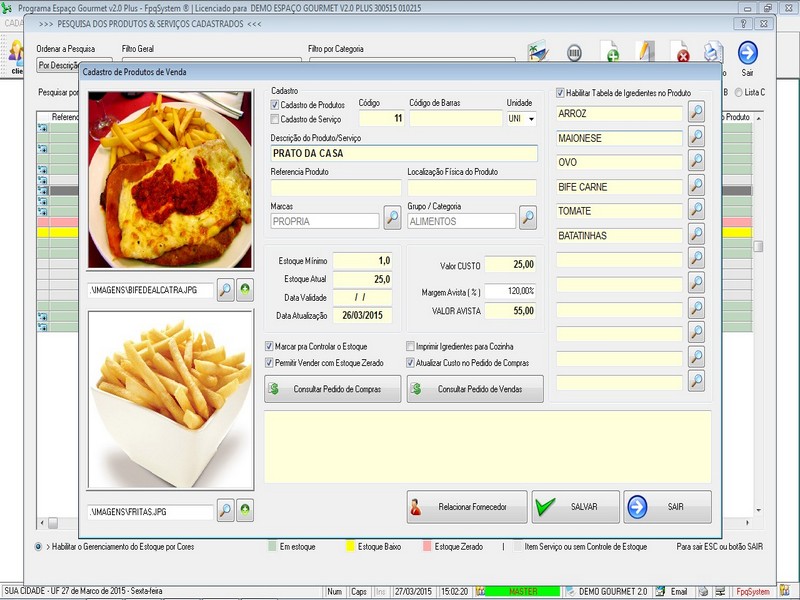Enable Imprimir Igredientes para Cozinha
Viewport: 800px width, 600px height.
[x=410, y=346]
